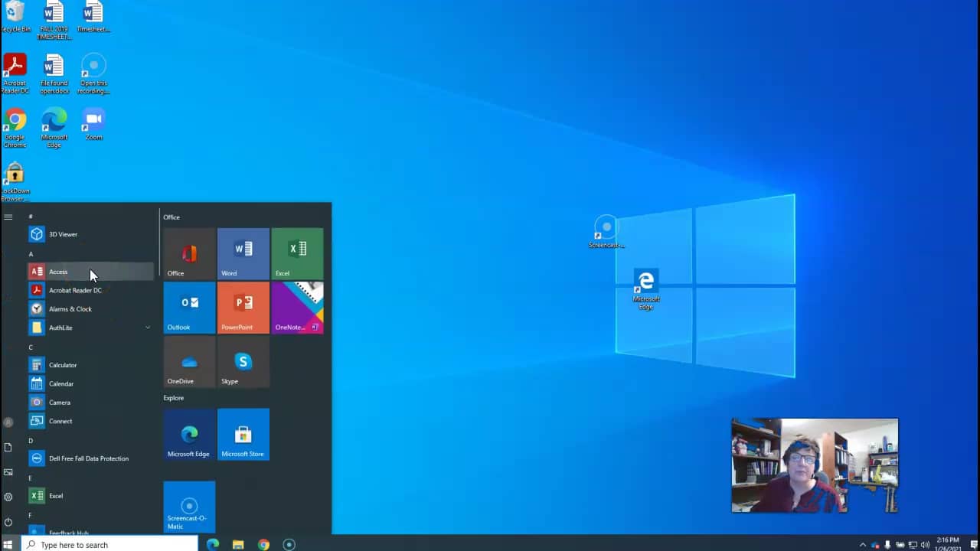Viewport: 980px width, 551px height.
Task: Select Microsoft Edge shortcut beside Google Chrome
Action: [x=54, y=128]
